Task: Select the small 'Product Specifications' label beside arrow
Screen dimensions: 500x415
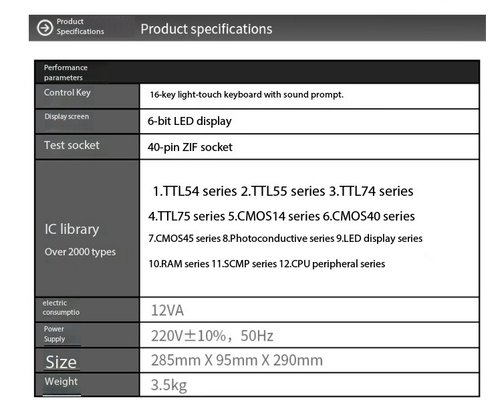Action: coord(80,26)
